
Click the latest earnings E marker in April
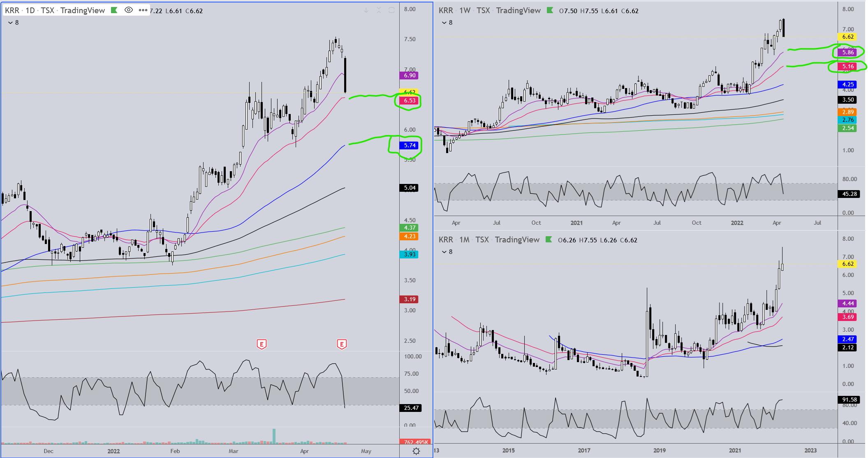pos(342,344)
